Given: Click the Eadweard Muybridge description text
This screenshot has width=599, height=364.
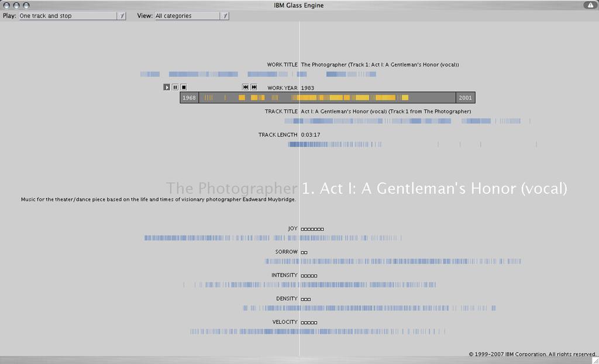Looking at the screenshot, I should pos(158,200).
